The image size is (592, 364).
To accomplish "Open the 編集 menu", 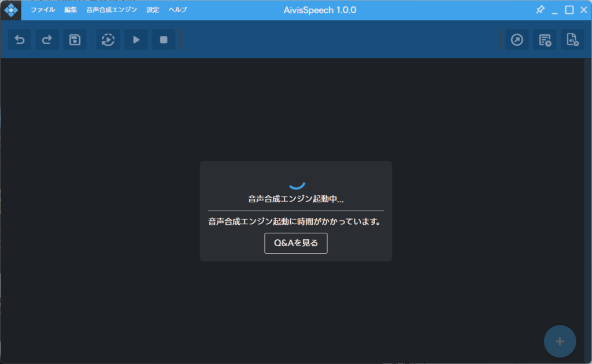I will click(x=71, y=10).
